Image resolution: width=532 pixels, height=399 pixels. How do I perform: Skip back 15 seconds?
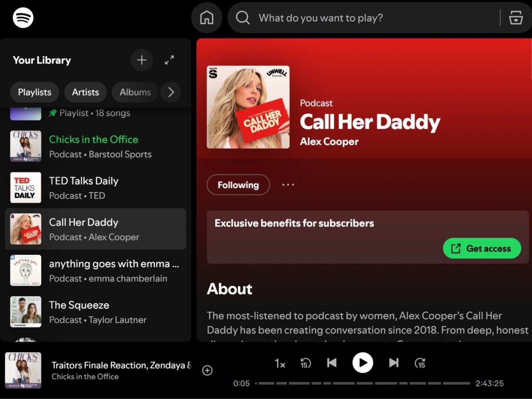pyautogui.click(x=305, y=363)
